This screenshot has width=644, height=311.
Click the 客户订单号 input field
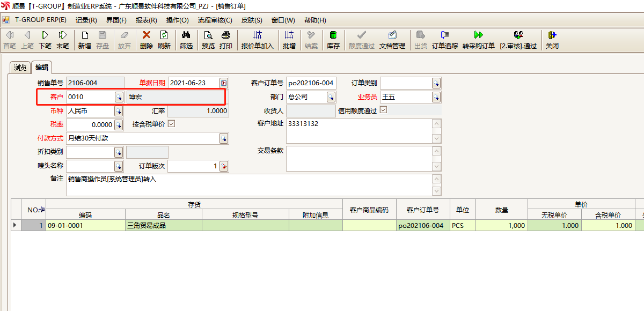click(311, 83)
